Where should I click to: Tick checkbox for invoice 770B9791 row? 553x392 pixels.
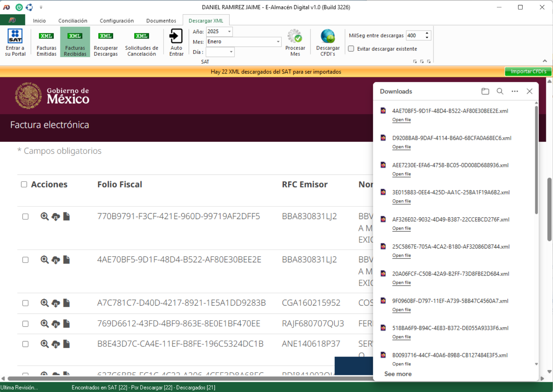pyautogui.click(x=25, y=217)
